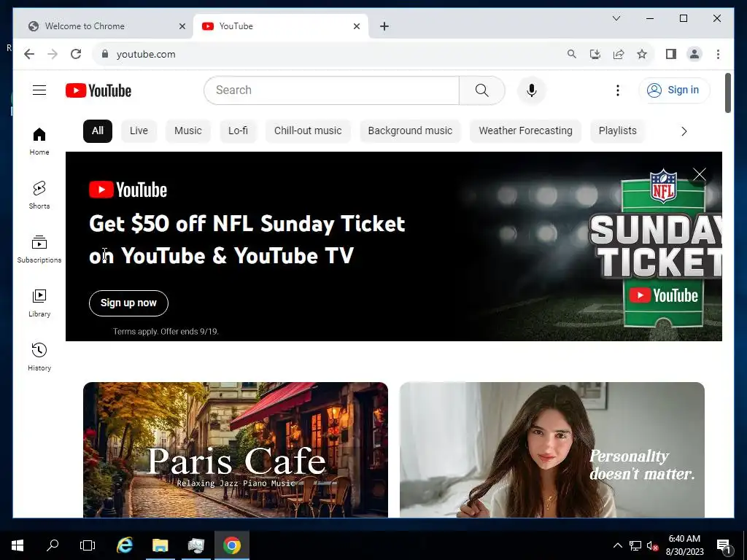Click the search magnifier button beside the Search box
The image size is (747, 560).
[481, 90]
